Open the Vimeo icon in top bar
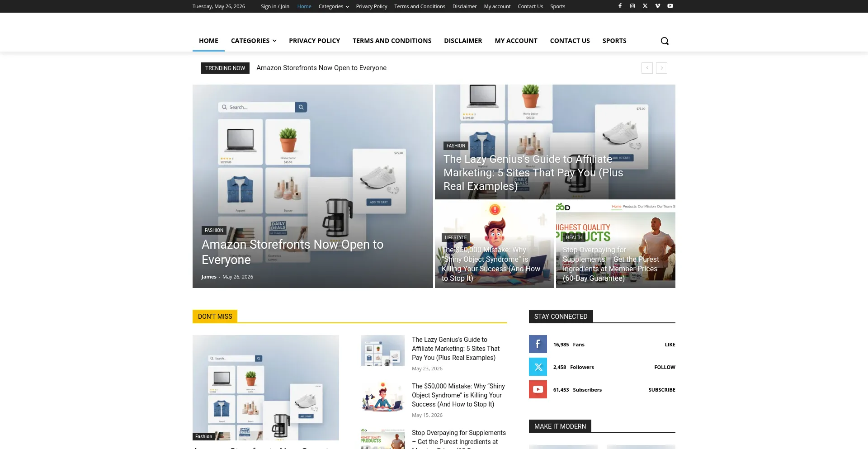868x449 pixels. click(x=658, y=6)
